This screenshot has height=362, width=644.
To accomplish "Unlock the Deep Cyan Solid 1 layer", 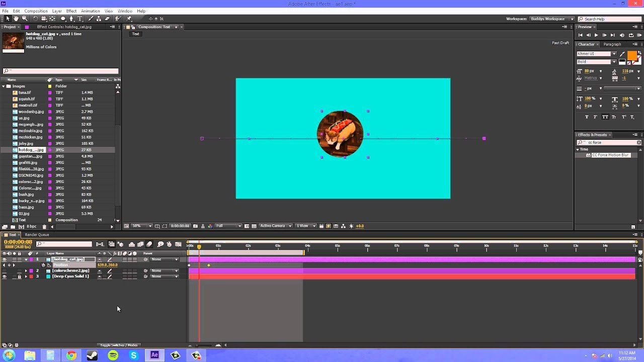I will coord(20,276).
